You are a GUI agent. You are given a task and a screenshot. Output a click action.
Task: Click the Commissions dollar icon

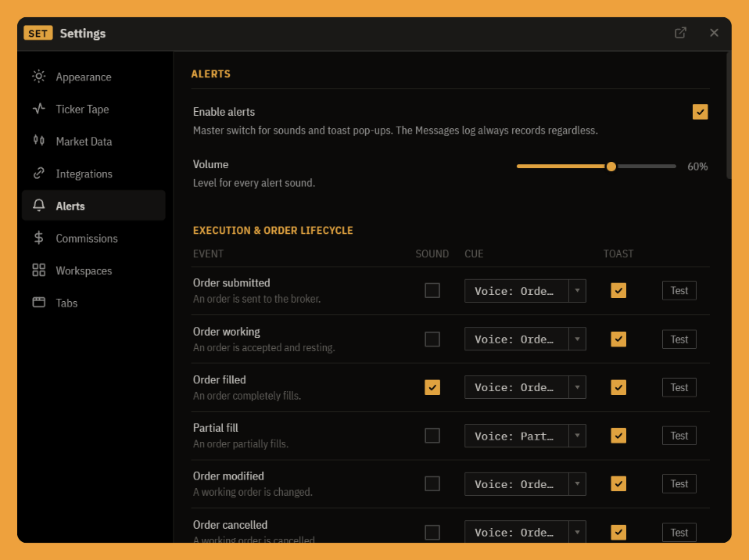(38, 238)
